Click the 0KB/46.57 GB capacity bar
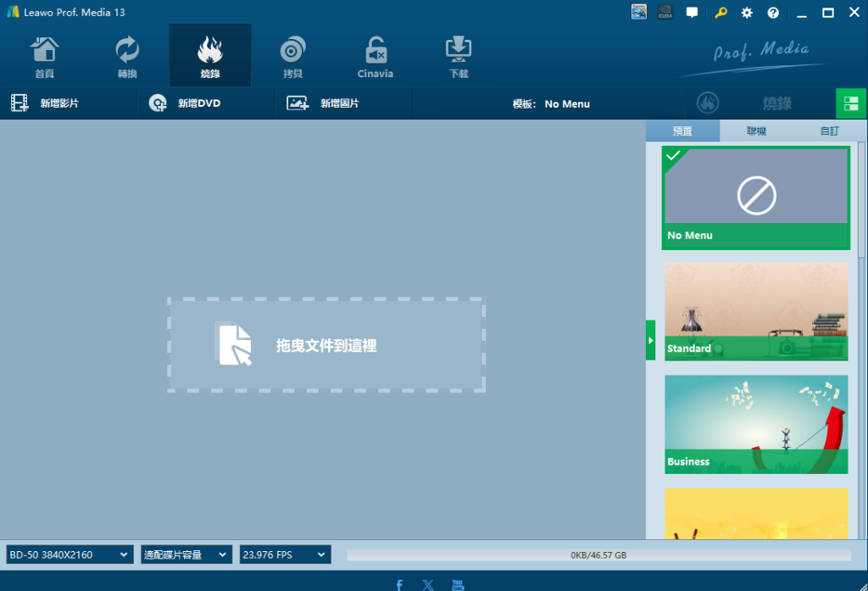 point(599,555)
